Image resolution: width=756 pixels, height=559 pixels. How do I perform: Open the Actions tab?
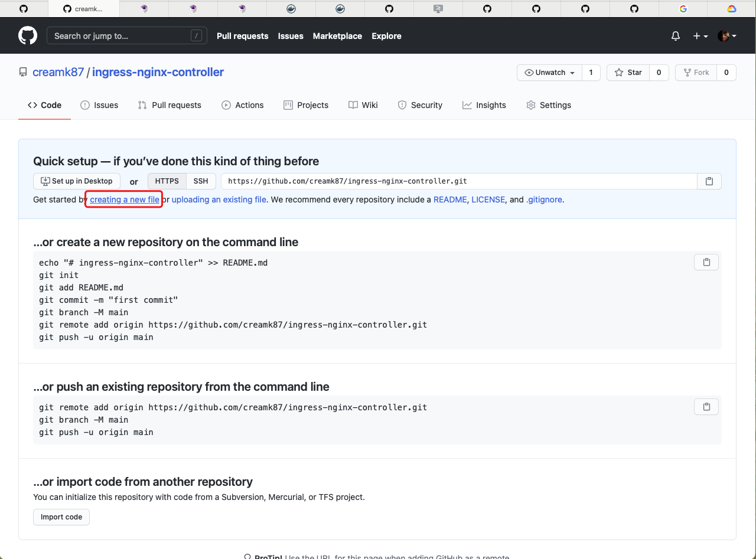[243, 105]
